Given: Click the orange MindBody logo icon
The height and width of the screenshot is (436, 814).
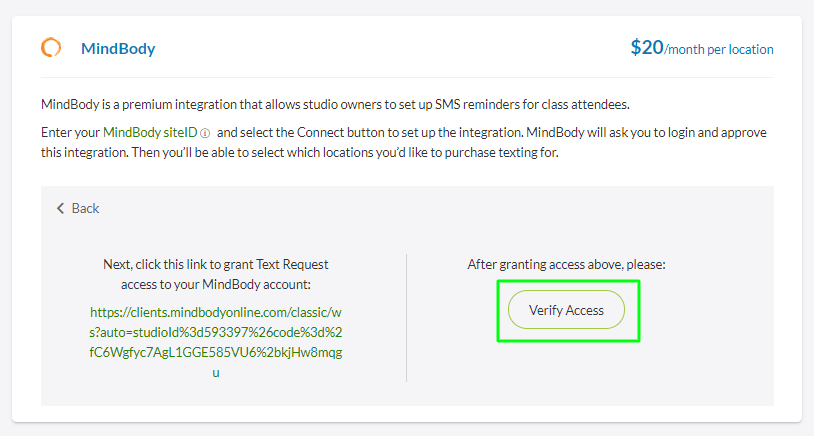Looking at the screenshot, I should point(51,48).
